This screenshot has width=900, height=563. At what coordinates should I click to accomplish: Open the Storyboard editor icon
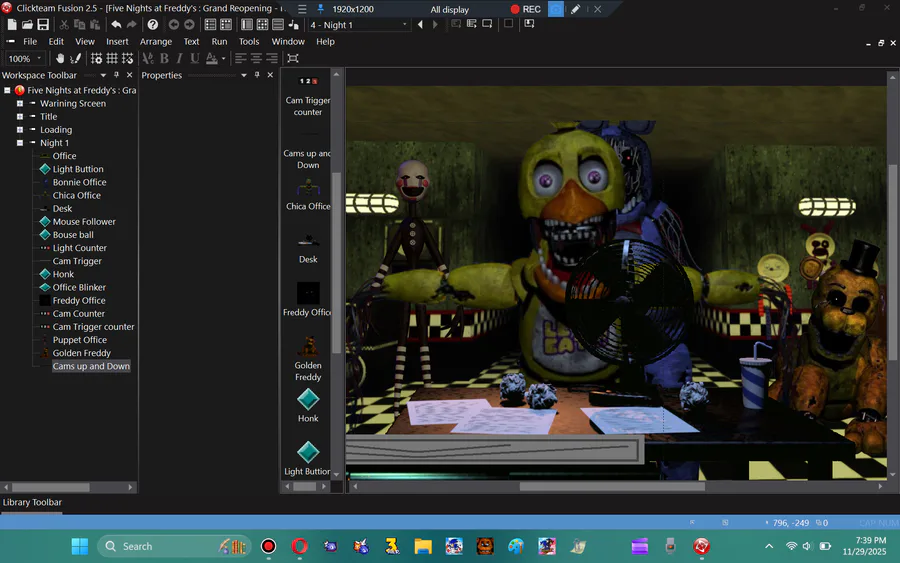pyautogui.click(x=210, y=25)
